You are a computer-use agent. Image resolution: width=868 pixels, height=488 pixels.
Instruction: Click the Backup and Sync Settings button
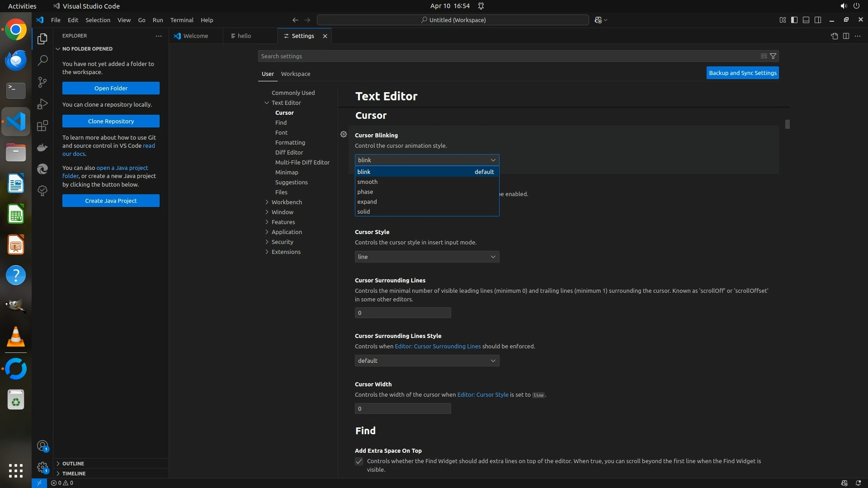[742, 73]
